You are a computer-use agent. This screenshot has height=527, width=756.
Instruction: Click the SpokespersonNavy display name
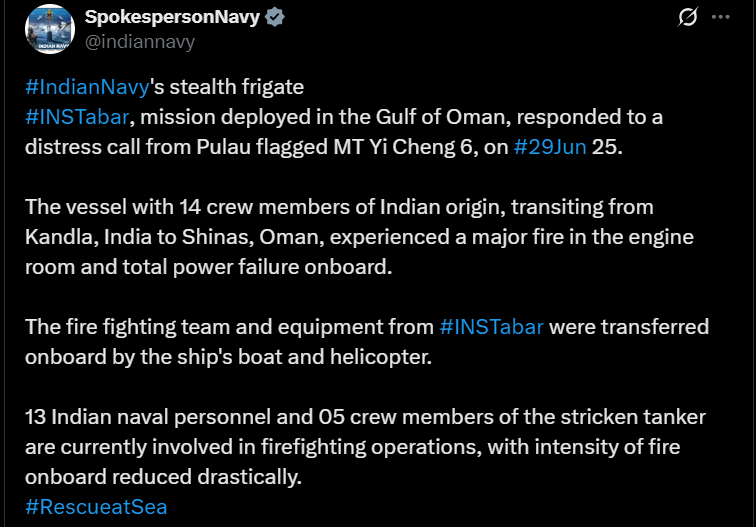click(x=174, y=17)
